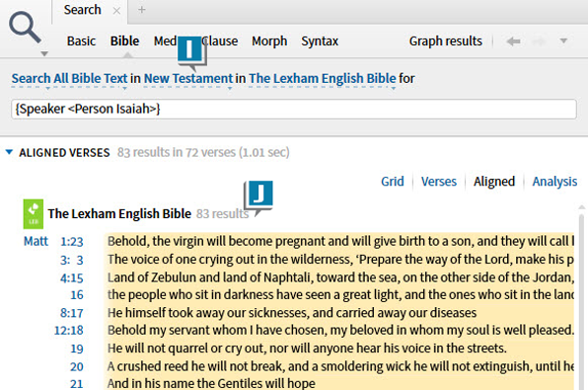Viewport: 588px width, 390px height.
Task: Collapse the Aligned Verses section
Action: point(9,152)
